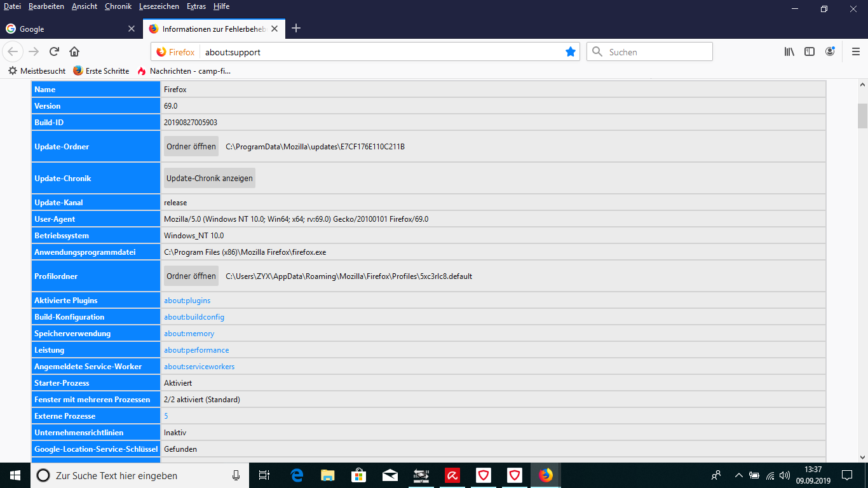Show hidden system tray icons
The width and height of the screenshot is (868, 488).
(x=738, y=475)
